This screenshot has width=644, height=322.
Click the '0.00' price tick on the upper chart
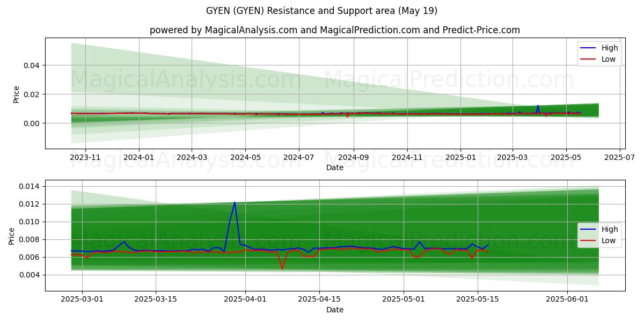(x=33, y=123)
